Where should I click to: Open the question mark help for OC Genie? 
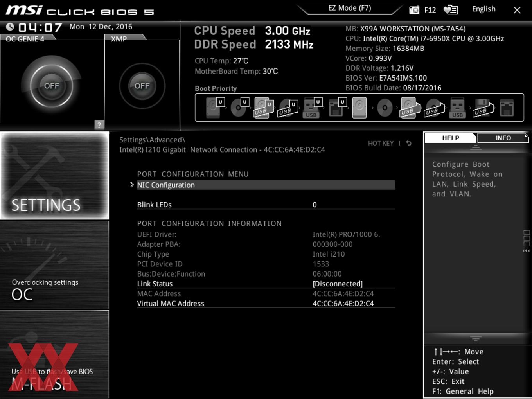pyautogui.click(x=99, y=125)
